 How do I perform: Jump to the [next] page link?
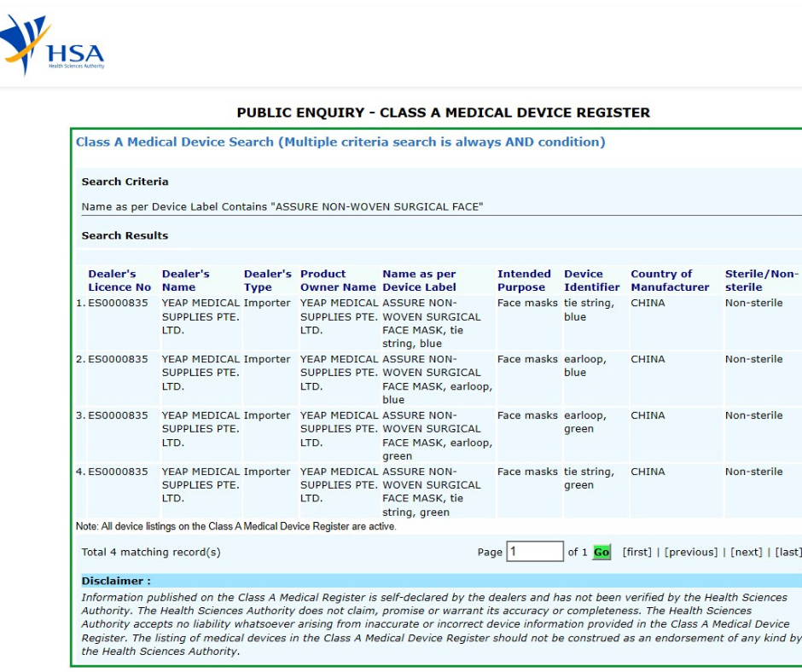(x=747, y=552)
